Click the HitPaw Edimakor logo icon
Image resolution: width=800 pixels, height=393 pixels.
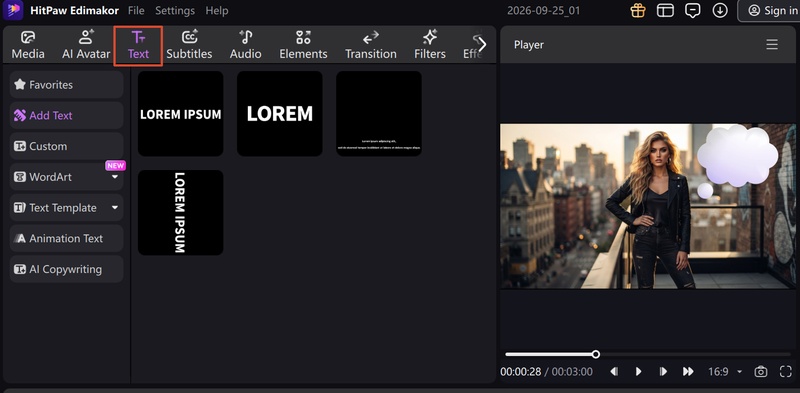pos(13,10)
